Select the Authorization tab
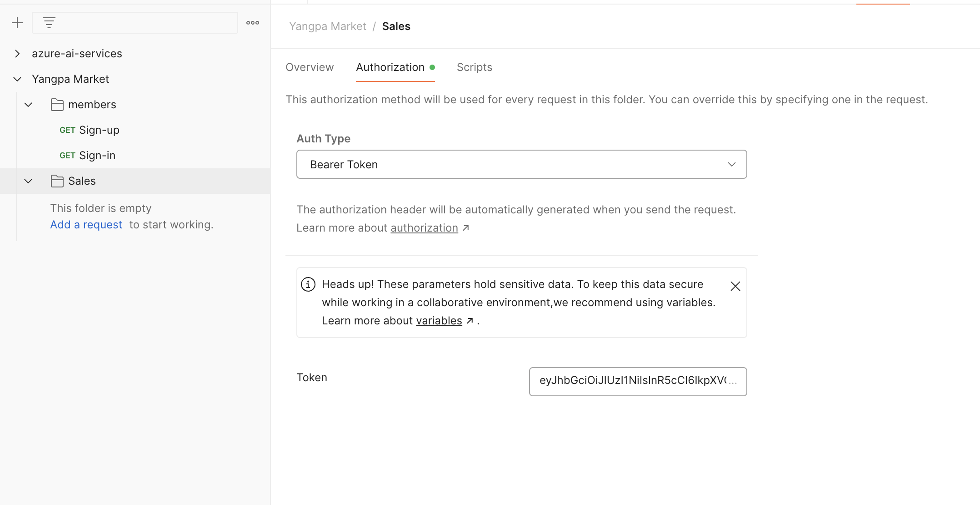Image resolution: width=980 pixels, height=505 pixels. [x=390, y=67]
